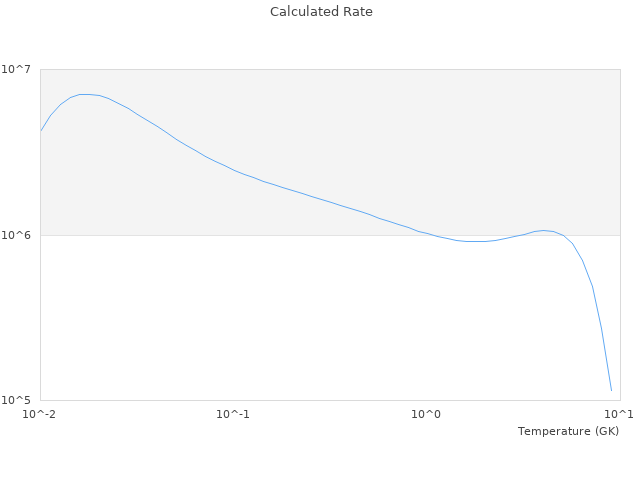Click the curve's small bump before the steep drop

pos(543,230)
